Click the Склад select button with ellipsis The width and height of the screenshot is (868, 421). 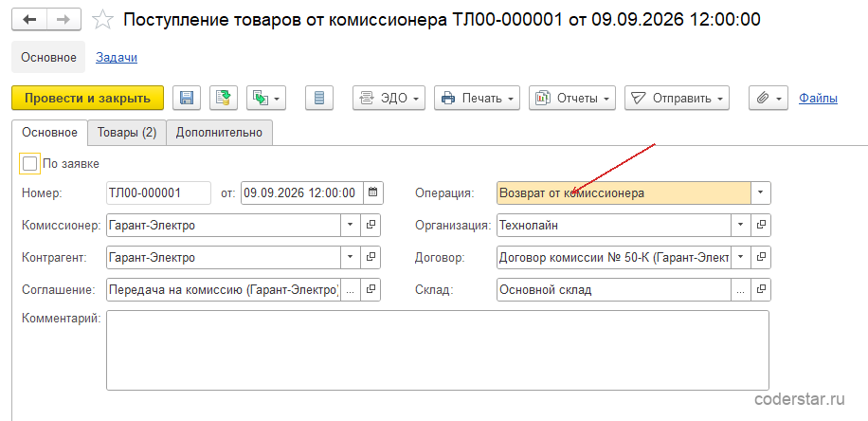741,289
